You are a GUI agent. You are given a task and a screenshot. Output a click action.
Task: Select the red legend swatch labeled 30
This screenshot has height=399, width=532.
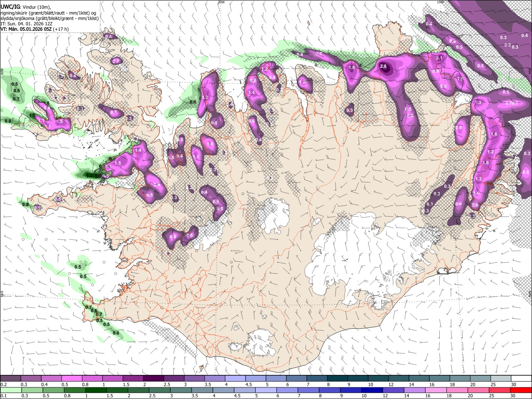pyautogui.click(x=520, y=390)
